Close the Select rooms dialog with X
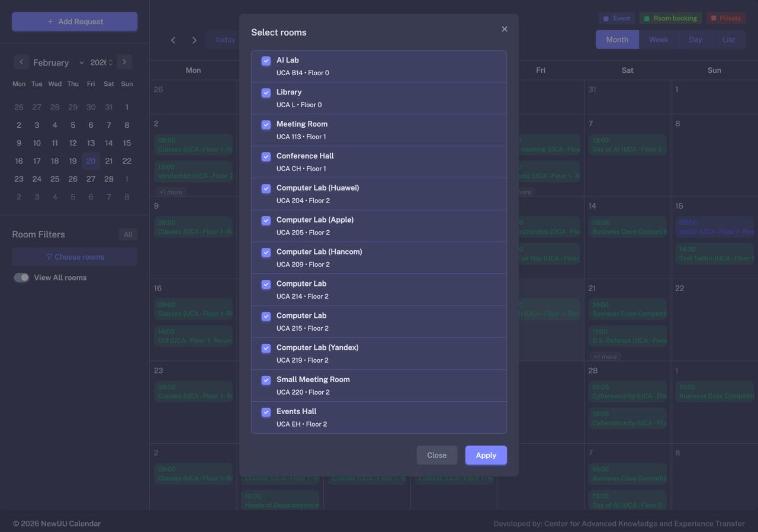Screen dimensions: 758x532 pyautogui.click(x=505, y=29)
